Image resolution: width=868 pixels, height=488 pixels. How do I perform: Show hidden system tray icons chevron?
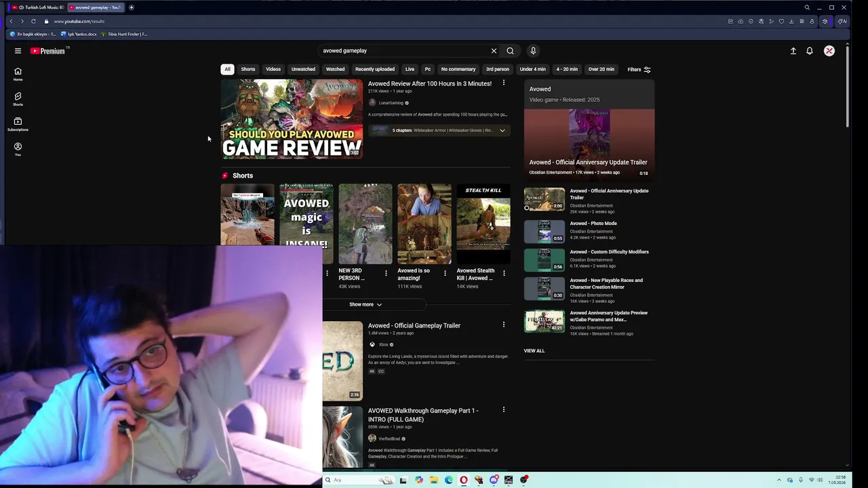[x=778, y=480]
